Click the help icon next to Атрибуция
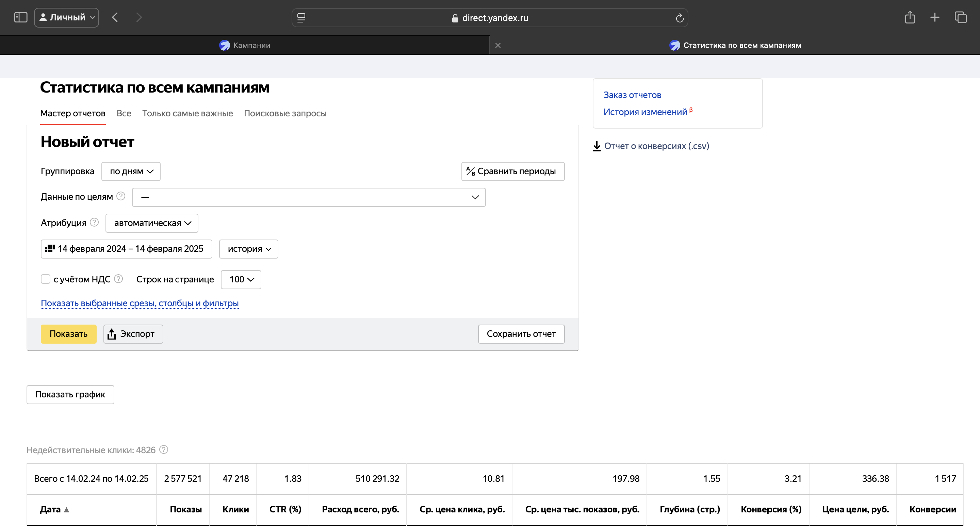 (94, 223)
